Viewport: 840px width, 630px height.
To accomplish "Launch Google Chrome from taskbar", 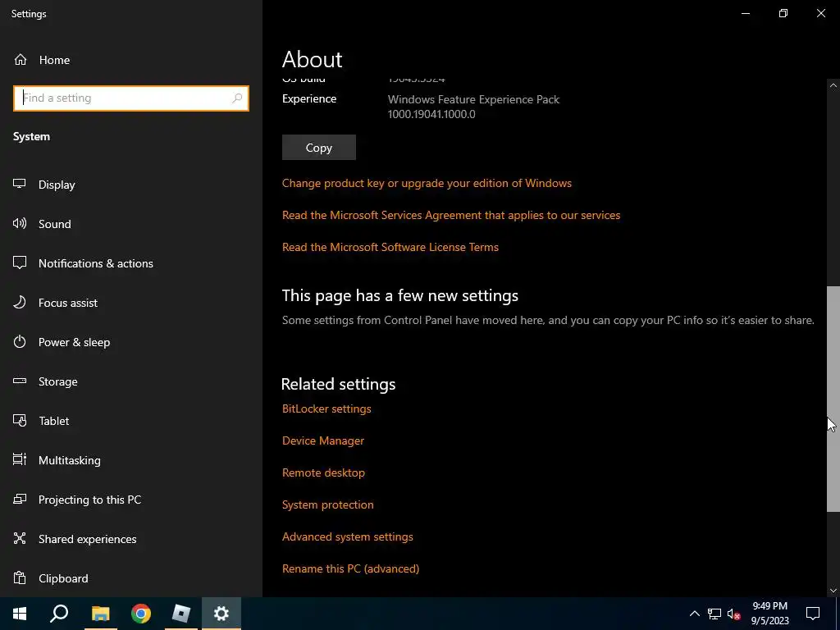I will [141, 614].
